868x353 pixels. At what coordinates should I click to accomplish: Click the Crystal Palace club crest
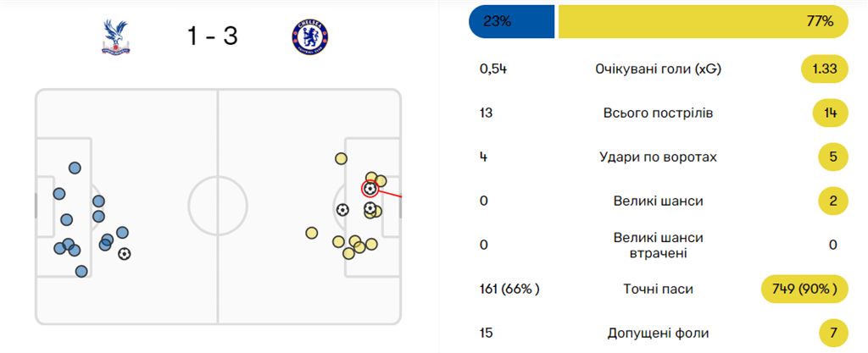click(114, 36)
